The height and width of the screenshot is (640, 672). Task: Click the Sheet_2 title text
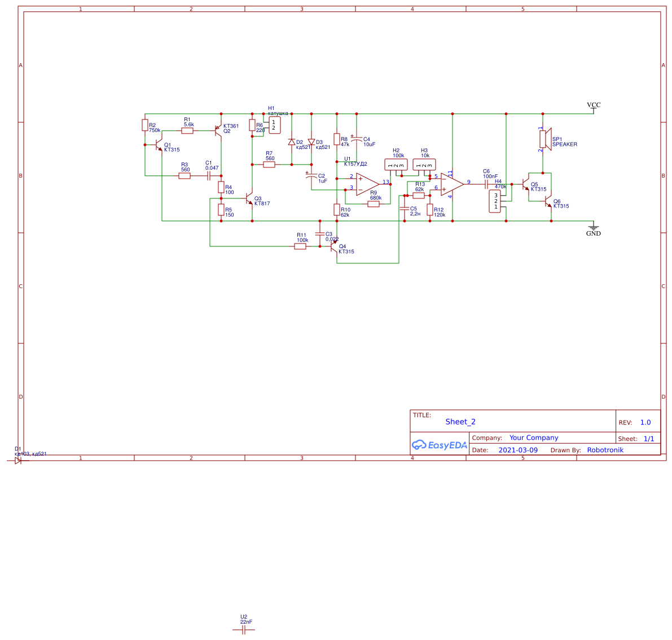[460, 422]
